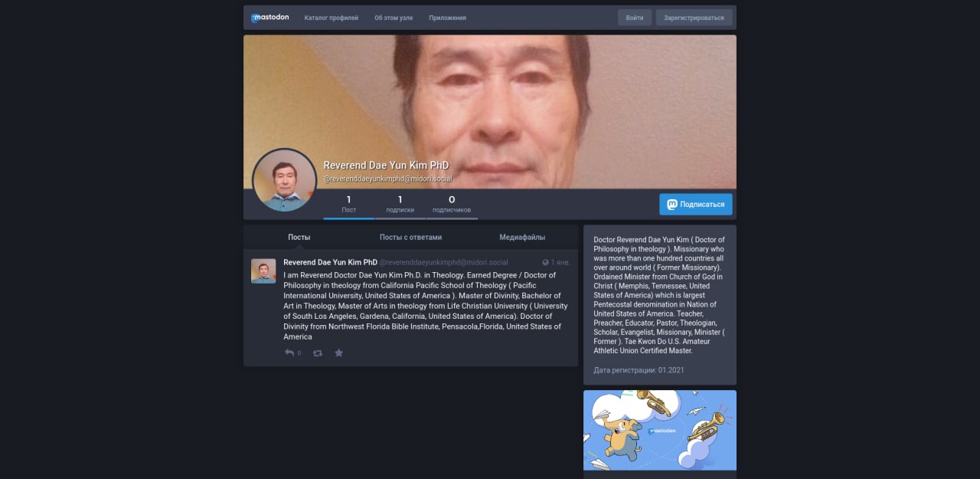Click the profile header banner photo
The height and width of the screenshot is (479, 980).
(x=490, y=111)
